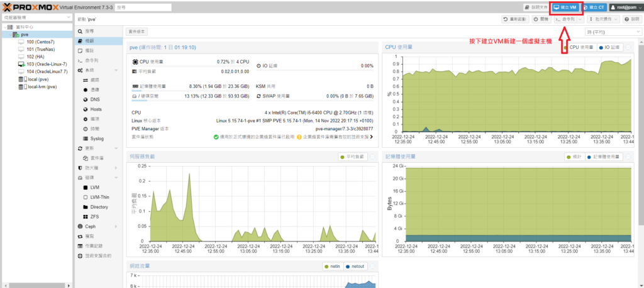Toggle the CPU 使用量 legend series
The width and height of the screenshot is (644, 288).
[579, 47]
